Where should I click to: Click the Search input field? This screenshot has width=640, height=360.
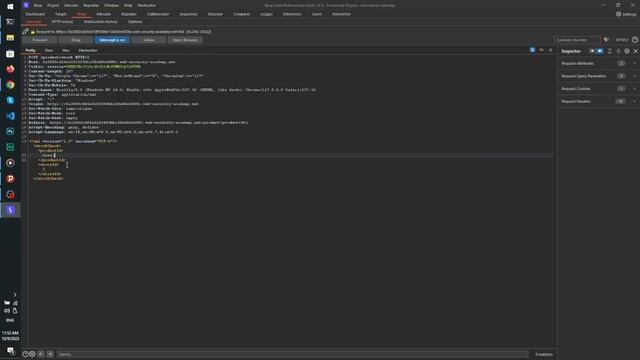[292, 354]
